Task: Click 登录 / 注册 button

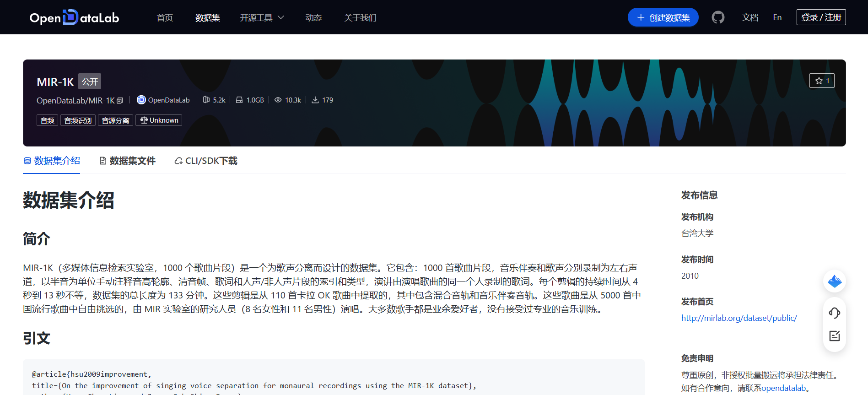Action: (x=821, y=17)
